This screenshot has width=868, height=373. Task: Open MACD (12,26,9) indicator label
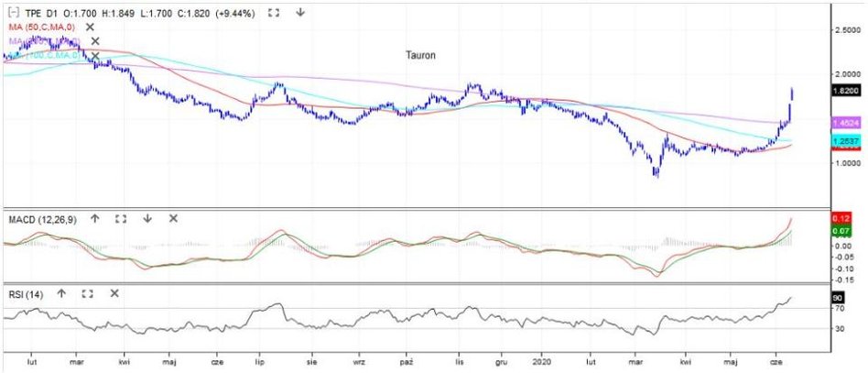click(x=41, y=219)
